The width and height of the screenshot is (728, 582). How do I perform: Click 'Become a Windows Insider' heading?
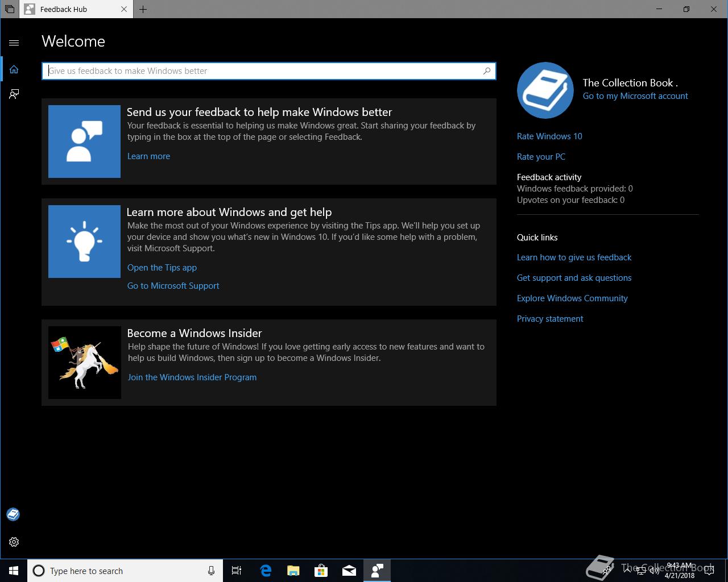click(x=195, y=333)
